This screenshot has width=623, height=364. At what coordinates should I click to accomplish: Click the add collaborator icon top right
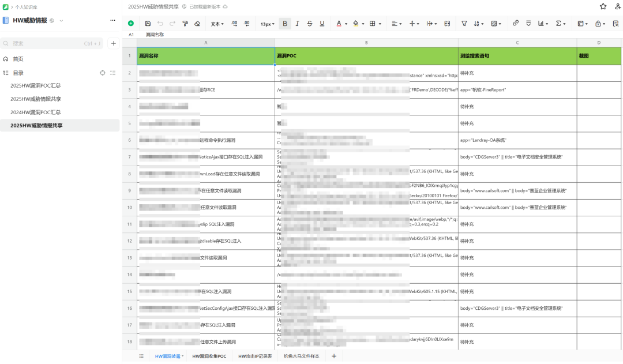point(618,6)
